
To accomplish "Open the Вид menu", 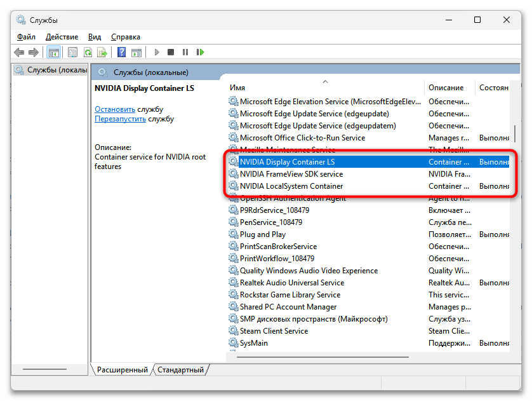I will tap(95, 37).
